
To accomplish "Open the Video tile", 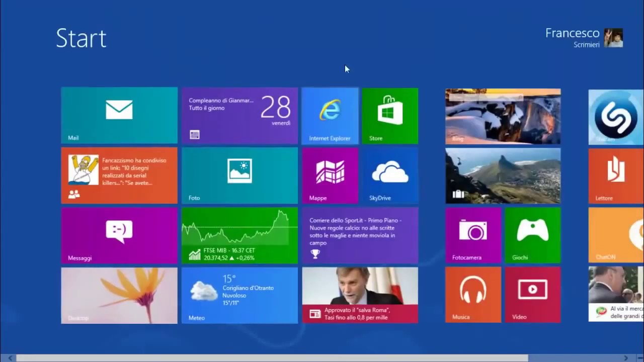I will point(533,295).
